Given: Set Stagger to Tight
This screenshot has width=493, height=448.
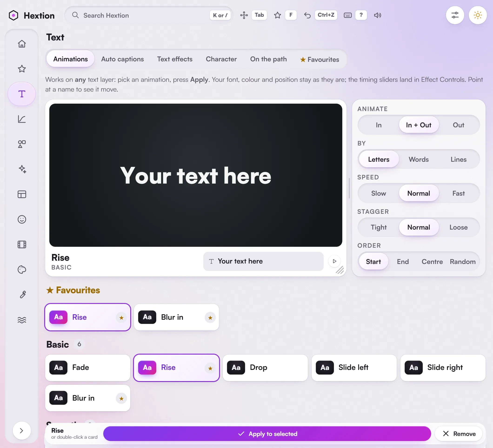Looking at the screenshot, I should point(379,227).
